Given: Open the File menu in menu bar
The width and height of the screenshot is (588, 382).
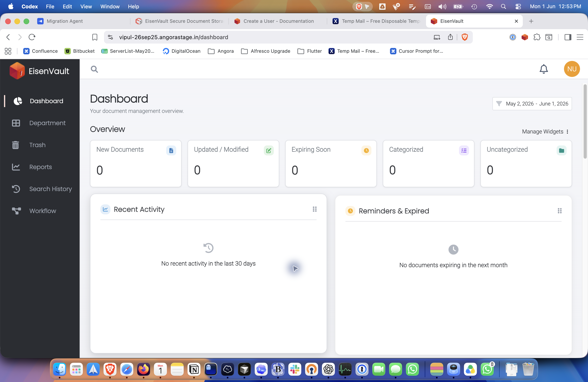Looking at the screenshot, I should pyautogui.click(x=50, y=7).
